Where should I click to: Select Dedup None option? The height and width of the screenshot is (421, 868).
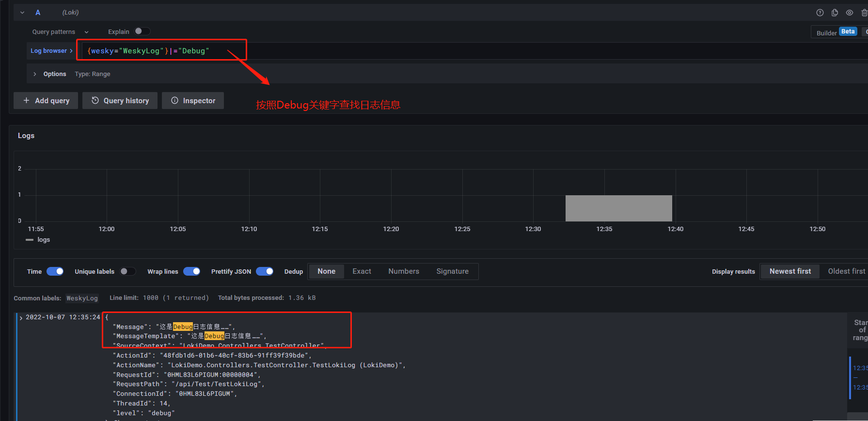[x=326, y=271]
